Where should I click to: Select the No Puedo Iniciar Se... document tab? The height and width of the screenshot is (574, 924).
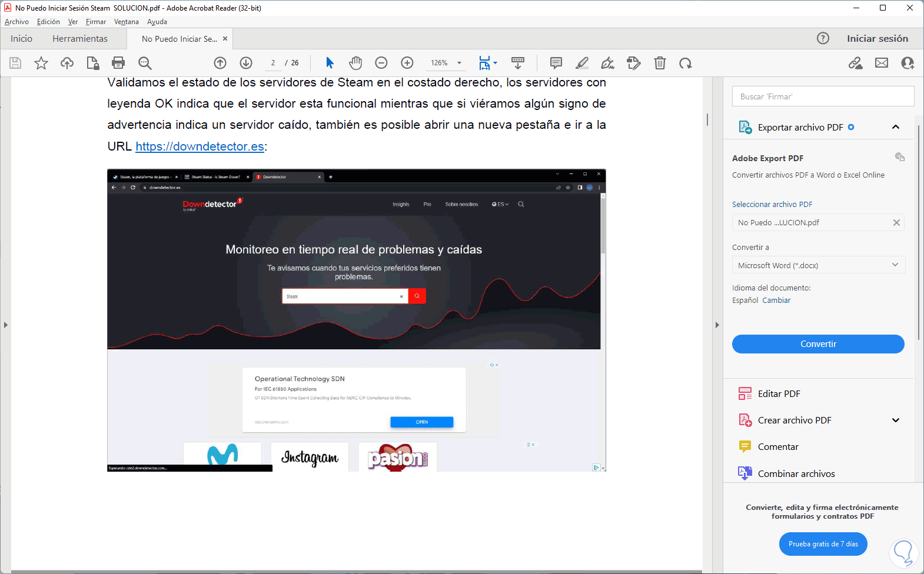click(x=180, y=39)
